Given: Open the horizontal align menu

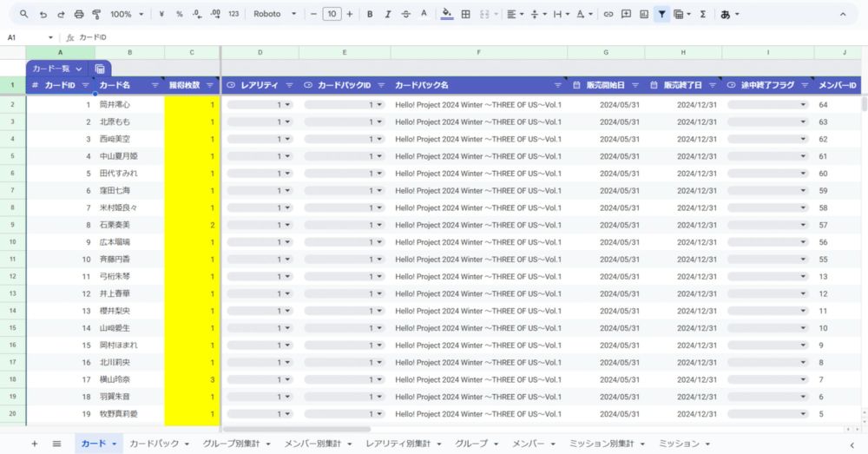Looking at the screenshot, I should [515, 15].
